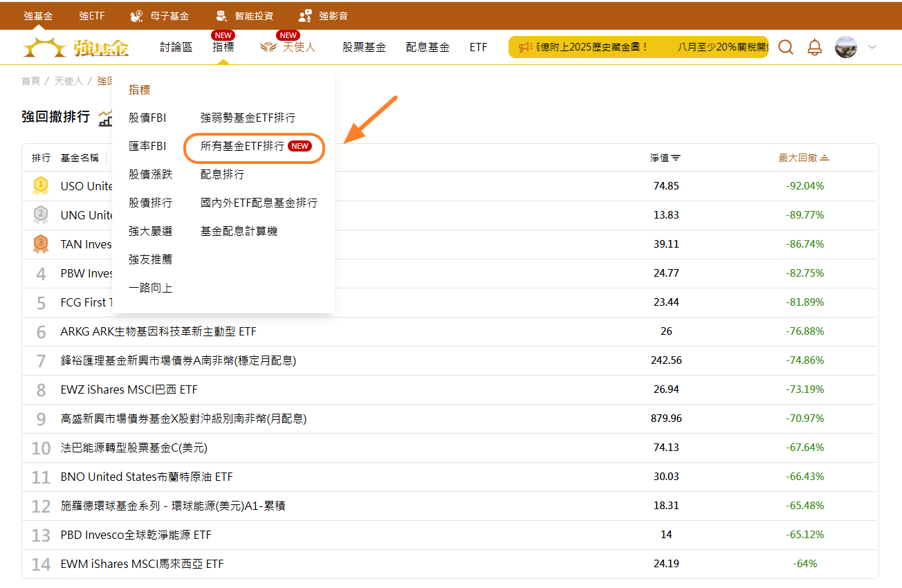Screen dimensions: 902x588
Task: Select 強友推薦 menu entry
Action: coord(150,259)
